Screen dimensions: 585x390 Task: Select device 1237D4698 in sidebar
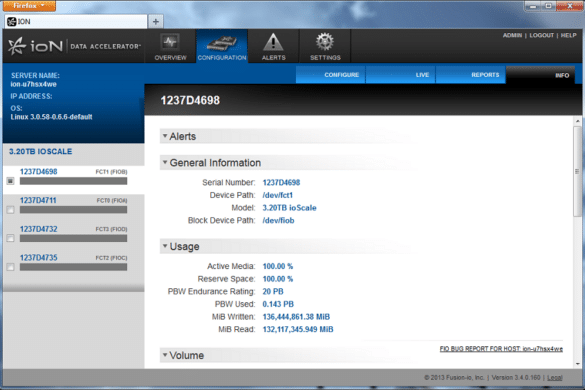tap(38, 172)
